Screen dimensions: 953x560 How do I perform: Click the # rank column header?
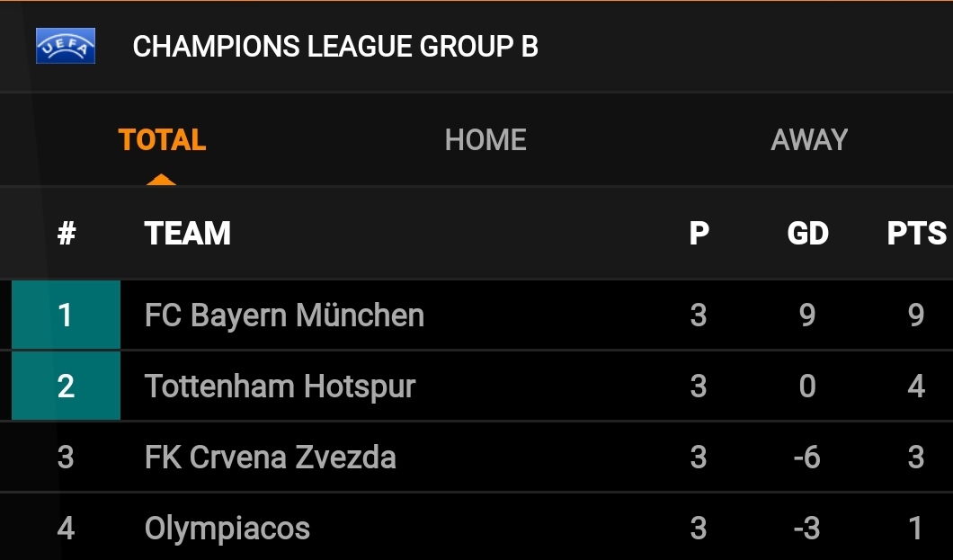tap(67, 233)
